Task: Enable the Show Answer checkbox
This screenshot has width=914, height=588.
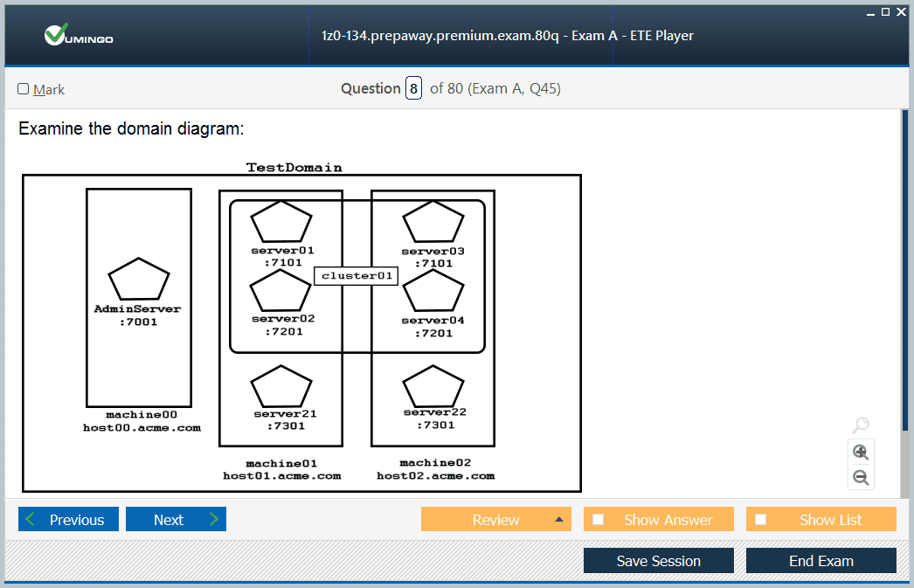Action: pyautogui.click(x=598, y=519)
